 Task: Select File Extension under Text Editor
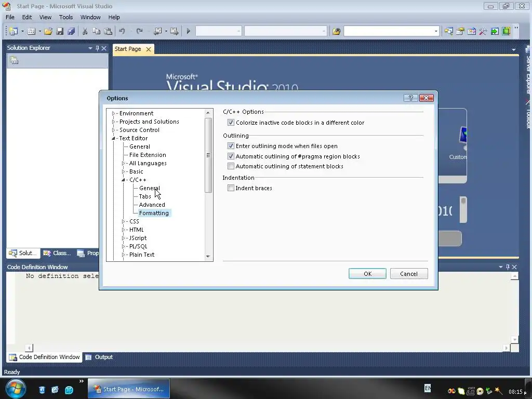[148, 155]
